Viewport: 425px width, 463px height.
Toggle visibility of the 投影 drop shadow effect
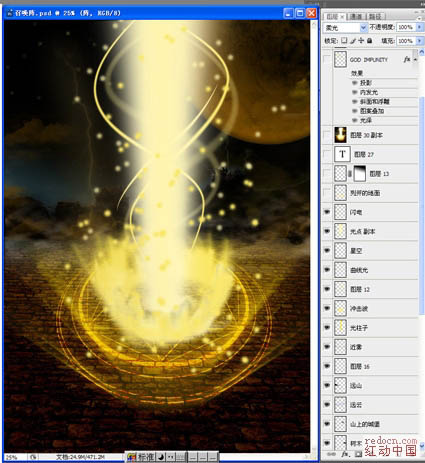pos(355,83)
